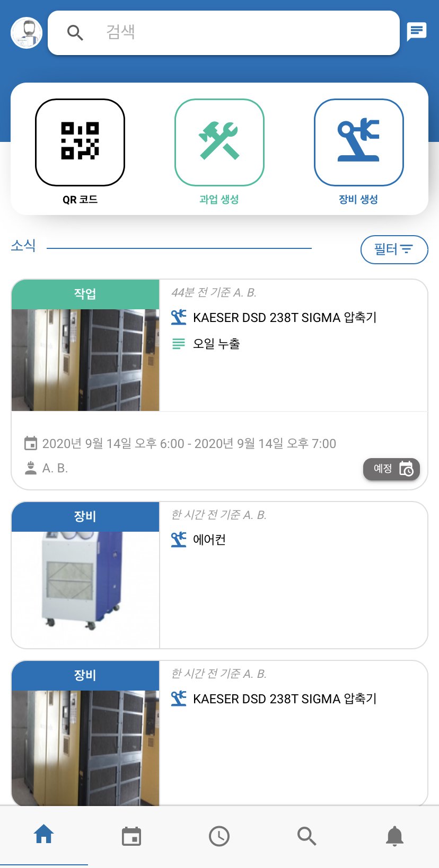The image size is (439, 868).
Task: Switch to the home tab
Action: pos(44,835)
